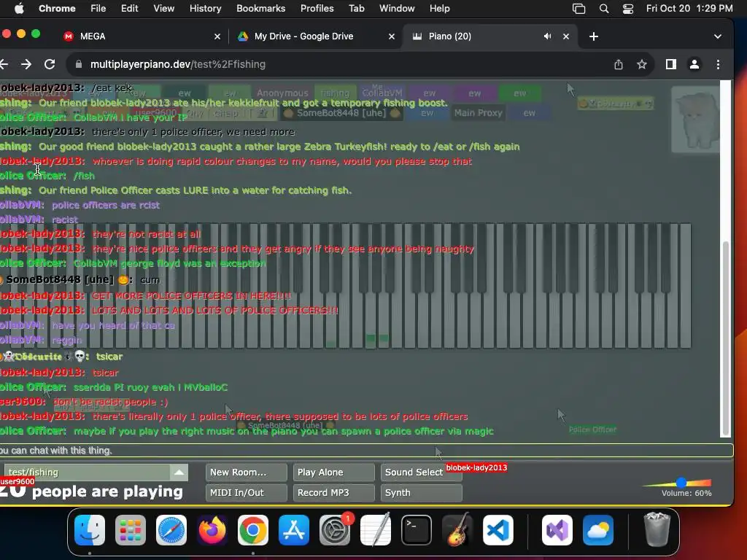Open a new browser tab
This screenshot has width=747, height=560.
tap(594, 36)
